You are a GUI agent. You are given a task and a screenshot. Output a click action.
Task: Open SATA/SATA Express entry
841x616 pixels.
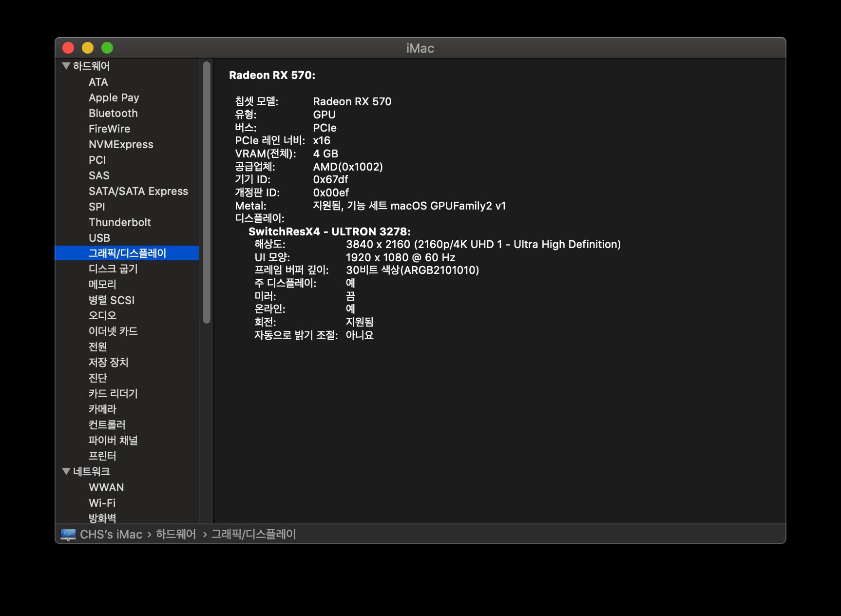point(138,191)
